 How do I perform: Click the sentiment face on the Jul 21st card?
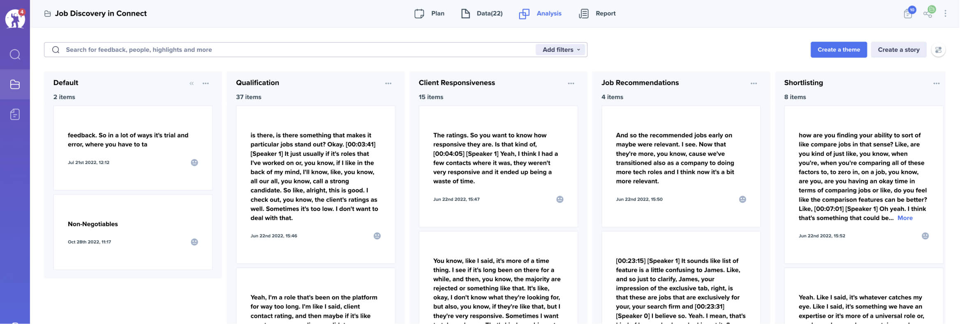194,162
